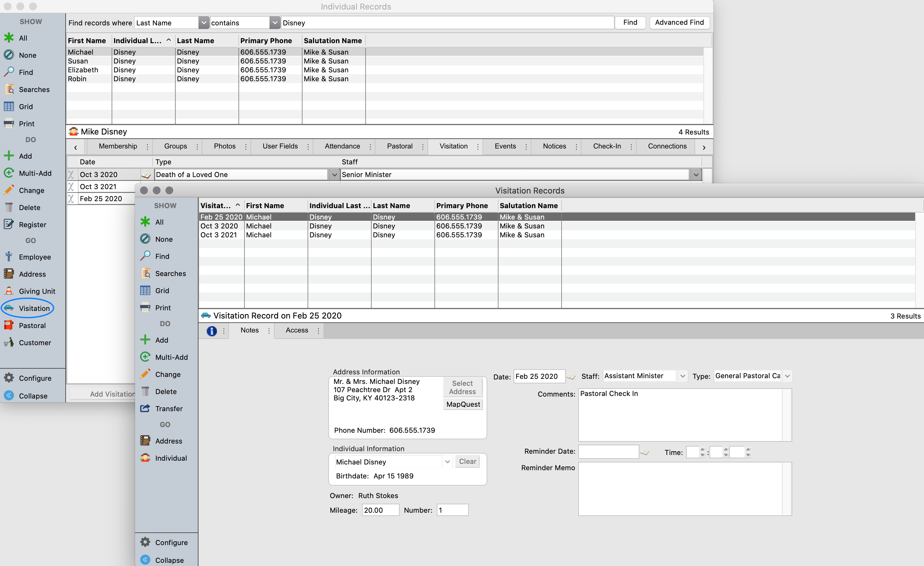Viewport: 924px width, 566px height.
Task: Open the Last Name search field dropdown
Action: [204, 23]
